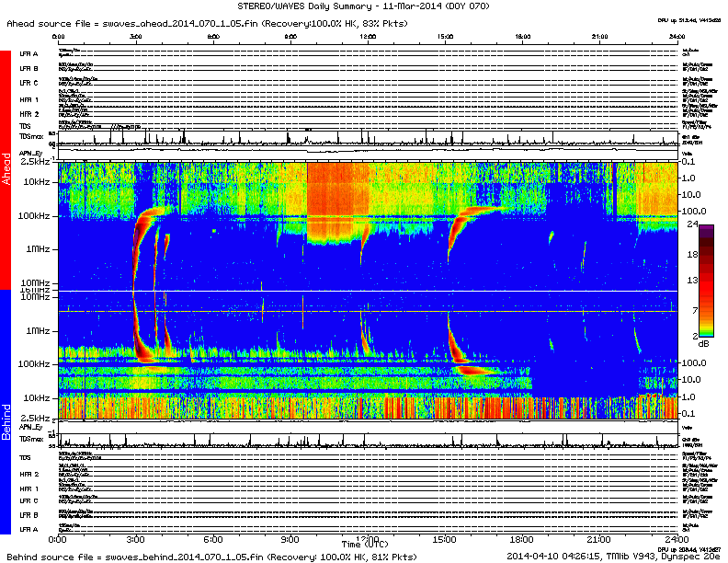The width and height of the screenshot is (728, 563).
Task: Click 1MHz frequency label on Ahead spectrogram
Action: coord(38,249)
